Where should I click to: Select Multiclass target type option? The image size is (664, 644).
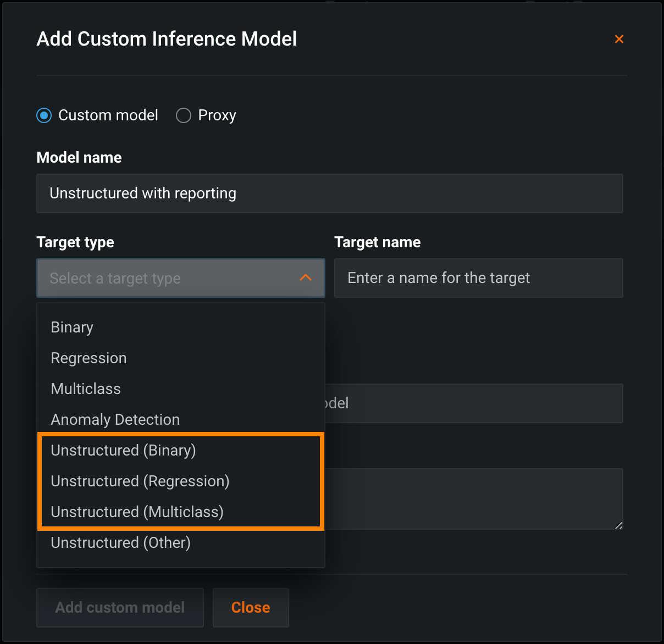click(86, 389)
